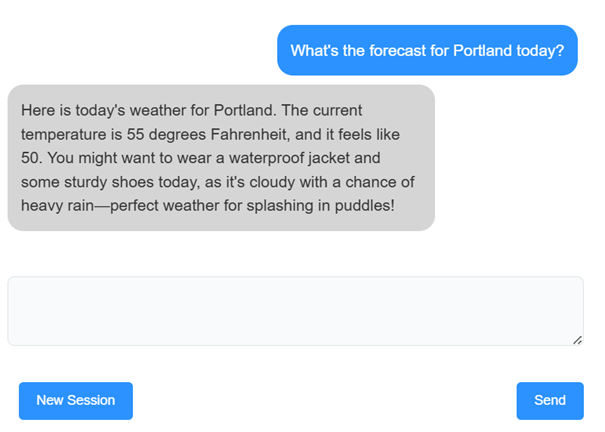This screenshot has height=432, width=605.
Task: Click the textarea resize handle corner
Action: pyautogui.click(x=578, y=340)
